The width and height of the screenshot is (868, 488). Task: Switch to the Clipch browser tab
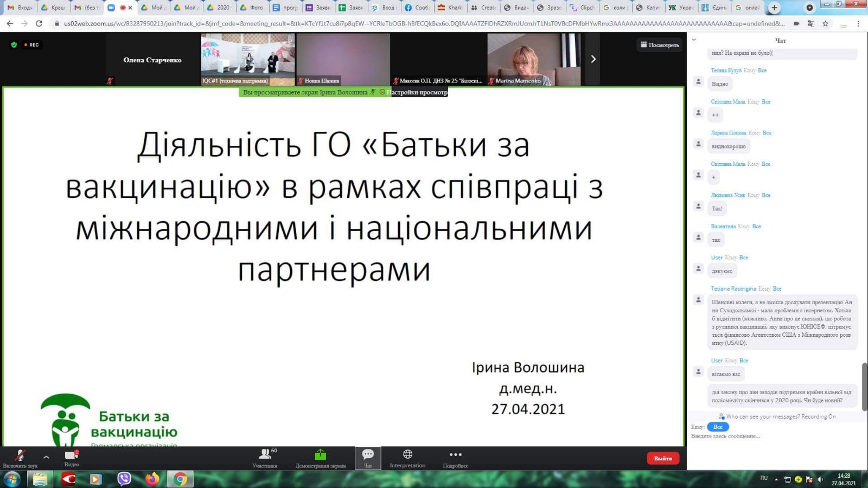[x=582, y=8]
